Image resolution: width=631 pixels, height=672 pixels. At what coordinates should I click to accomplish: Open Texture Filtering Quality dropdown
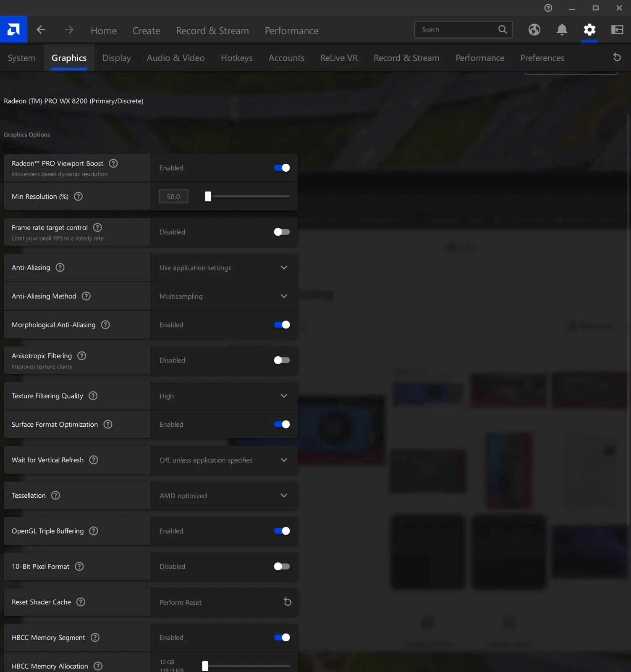click(x=224, y=396)
